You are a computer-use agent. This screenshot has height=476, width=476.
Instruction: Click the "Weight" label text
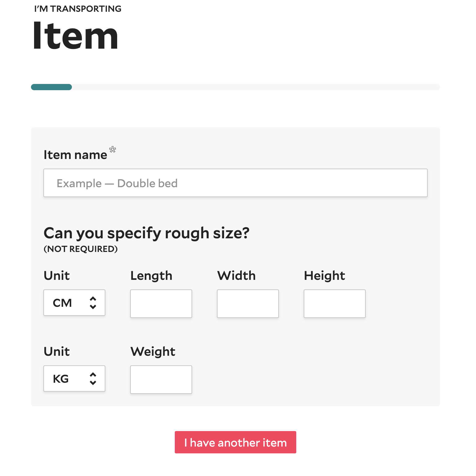[x=153, y=351]
